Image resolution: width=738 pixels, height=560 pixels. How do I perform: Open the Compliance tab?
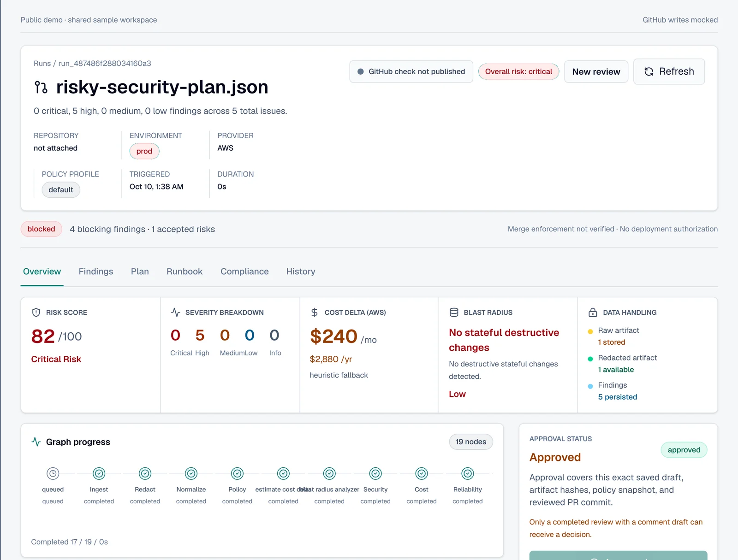tap(244, 271)
